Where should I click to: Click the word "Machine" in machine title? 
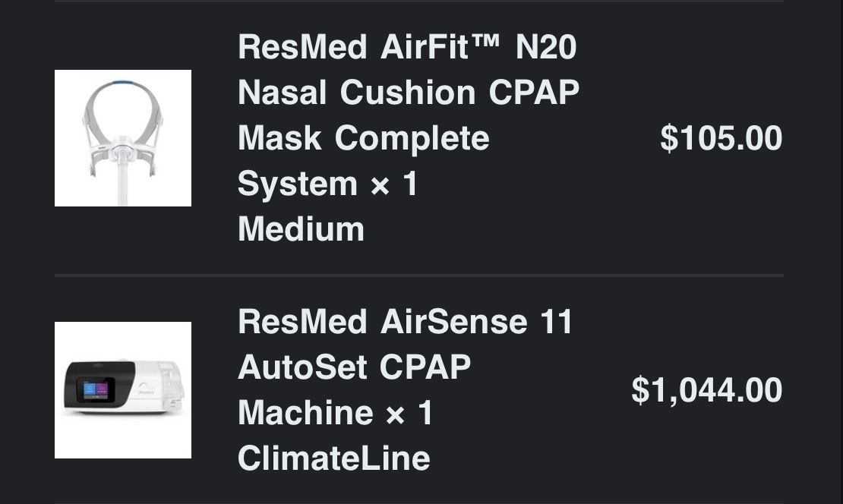[x=305, y=413]
